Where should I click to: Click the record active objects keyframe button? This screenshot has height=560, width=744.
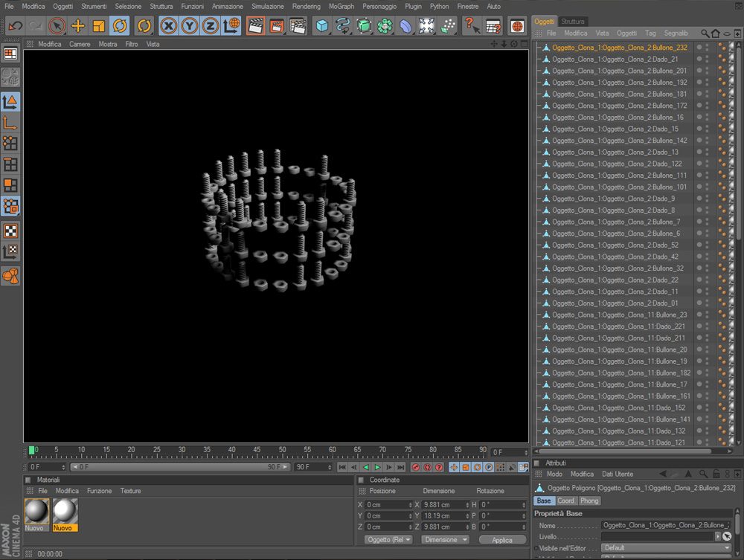(x=416, y=467)
